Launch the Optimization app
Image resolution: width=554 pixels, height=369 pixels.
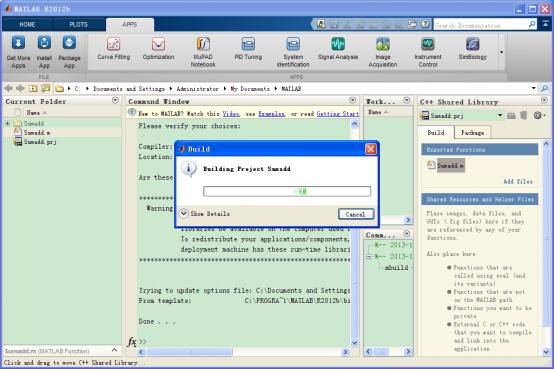[158, 48]
